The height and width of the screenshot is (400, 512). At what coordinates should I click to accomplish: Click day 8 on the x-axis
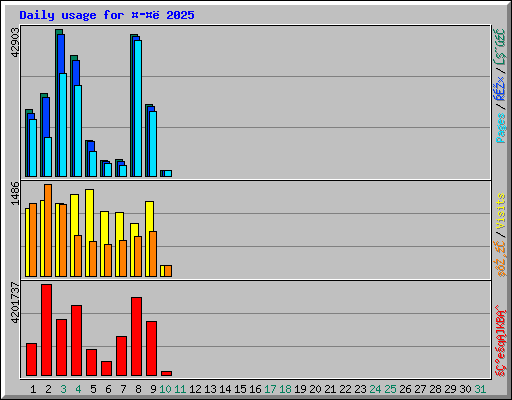click(x=138, y=389)
